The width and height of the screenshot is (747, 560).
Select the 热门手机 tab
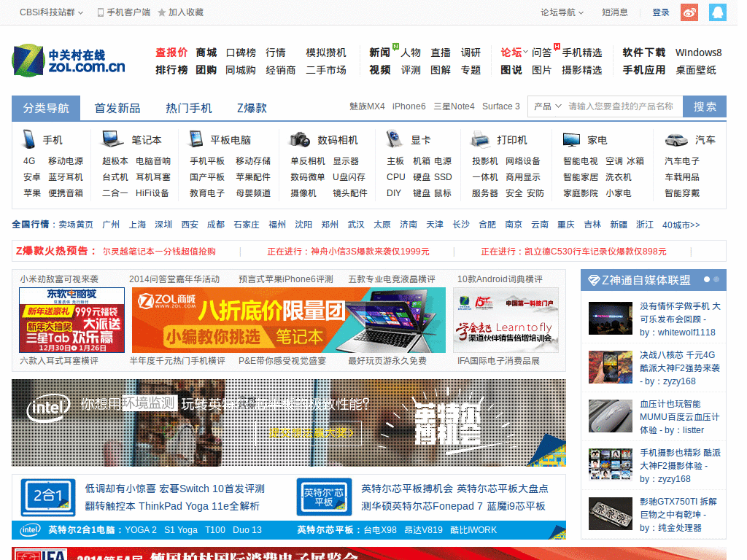point(189,108)
